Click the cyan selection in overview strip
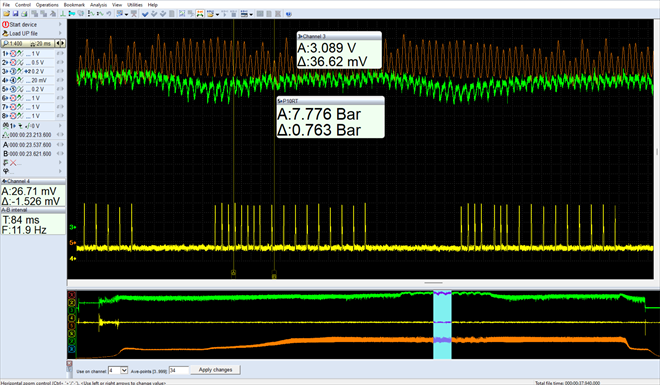The width and height of the screenshot is (660, 385). point(442,324)
